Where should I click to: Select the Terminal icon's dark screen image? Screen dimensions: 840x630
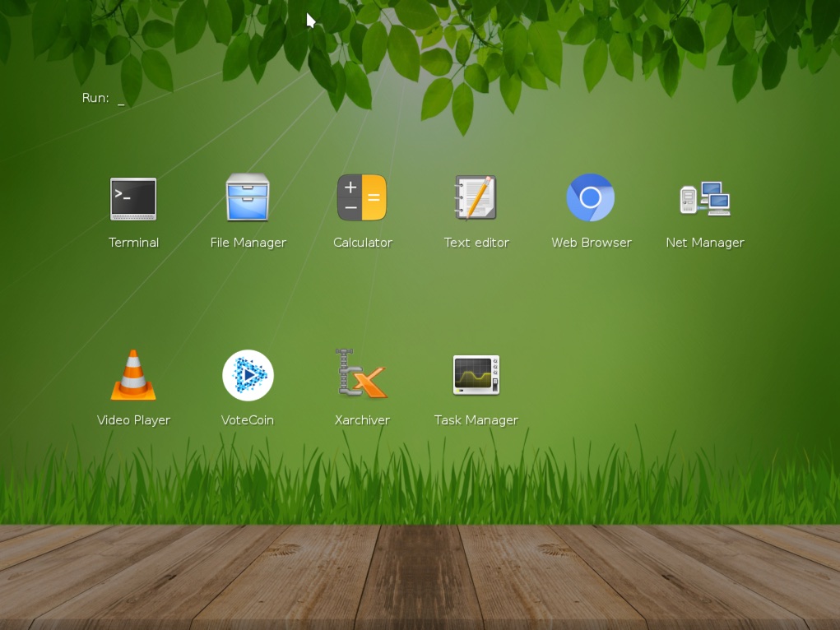click(x=133, y=198)
